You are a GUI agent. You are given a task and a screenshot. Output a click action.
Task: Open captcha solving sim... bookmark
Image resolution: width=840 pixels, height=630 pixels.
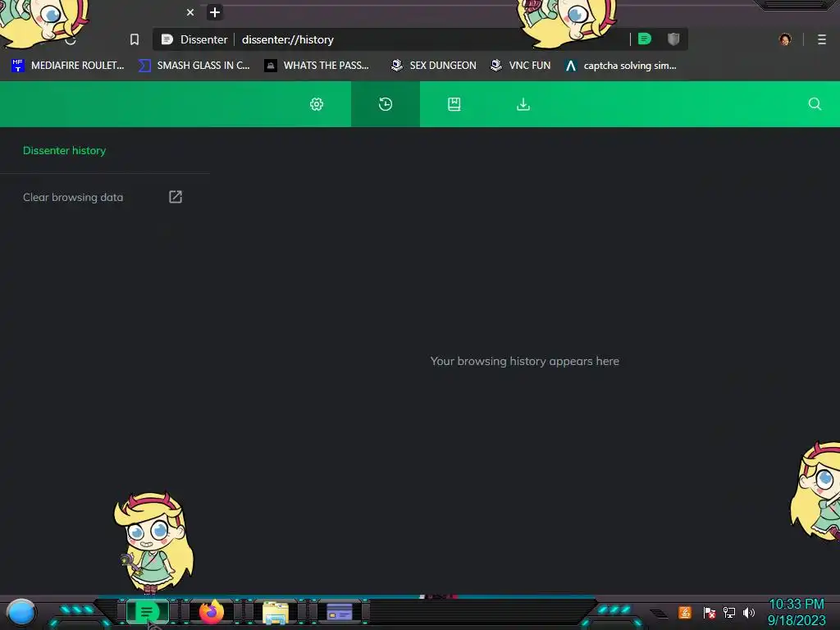coord(620,66)
